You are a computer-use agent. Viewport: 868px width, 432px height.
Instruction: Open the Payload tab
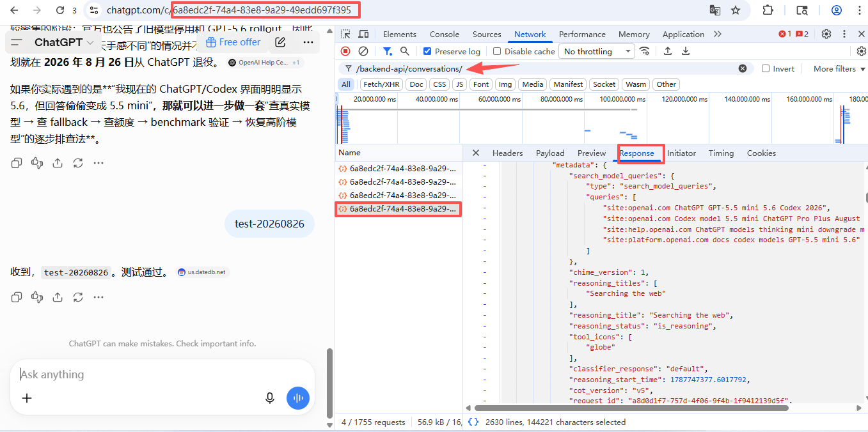[x=550, y=153]
